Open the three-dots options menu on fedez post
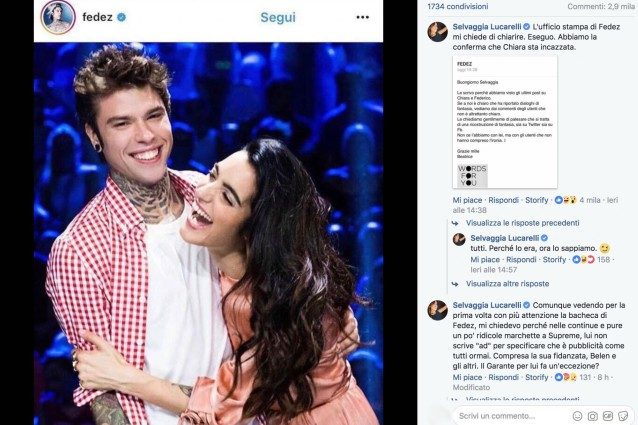The image size is (638, 425). pyautogui.click(x=362, y=17)
